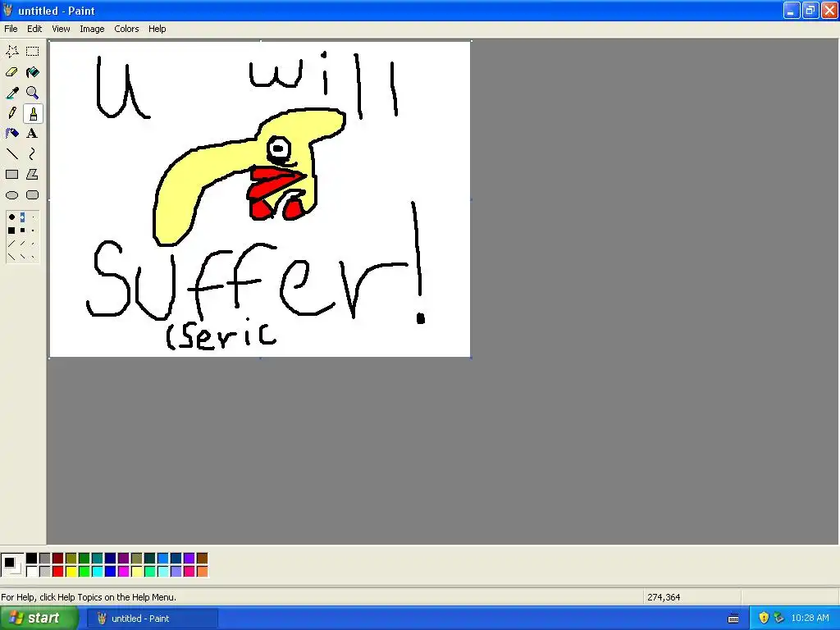Open the Edit menu
This screenshot has width=840, height=630.
click(x=34, y=29)
